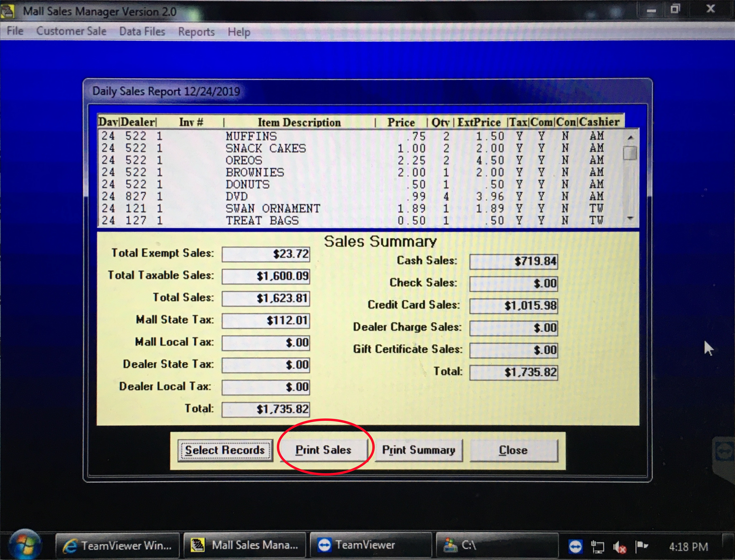Click the Total Taxable Sales field
The image size is (735, 560).
click(x=266, y=276)
